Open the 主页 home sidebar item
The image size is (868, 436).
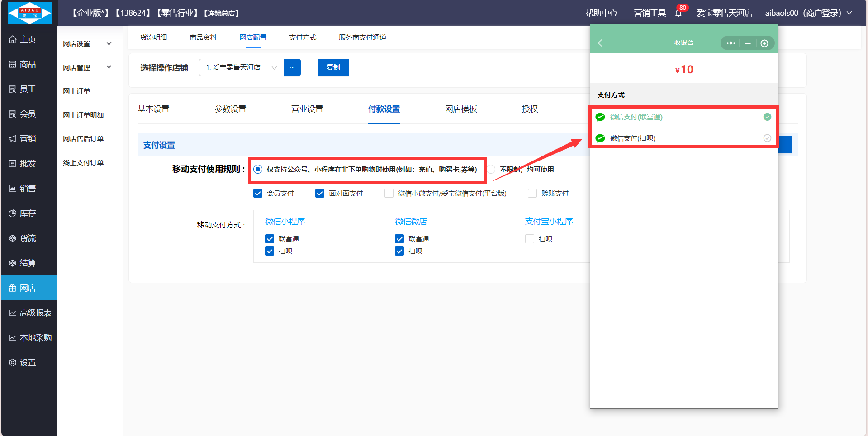tap(28, 39)
